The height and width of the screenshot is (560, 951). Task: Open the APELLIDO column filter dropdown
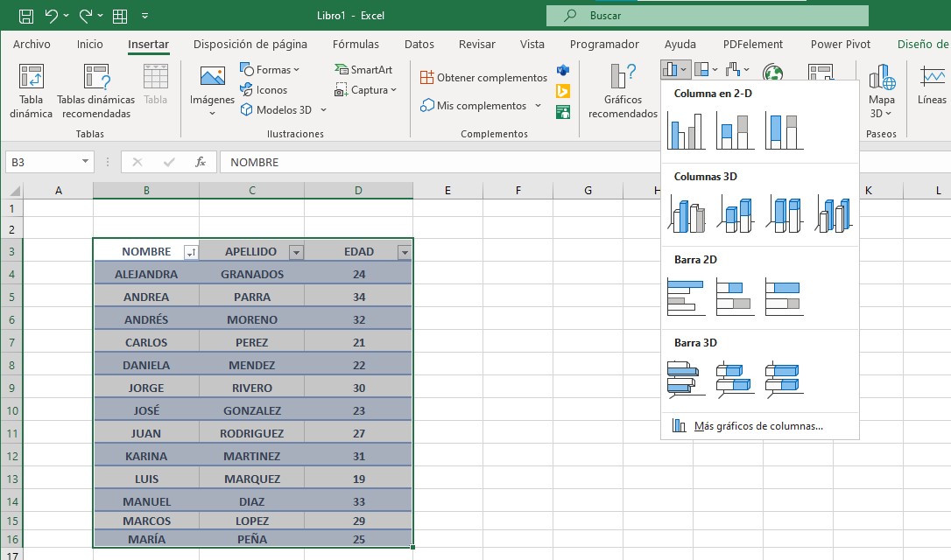click(x=295, y=251)
